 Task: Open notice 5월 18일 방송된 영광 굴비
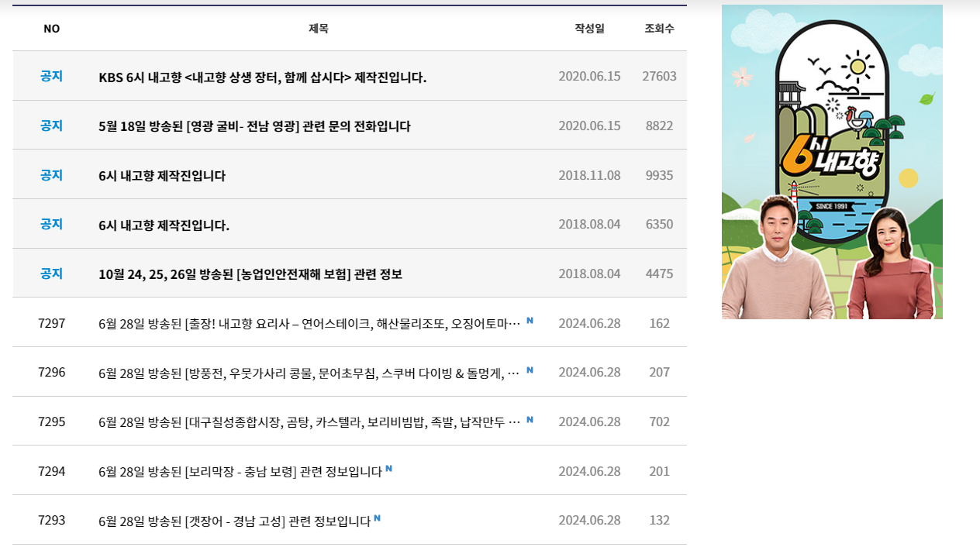254,126
